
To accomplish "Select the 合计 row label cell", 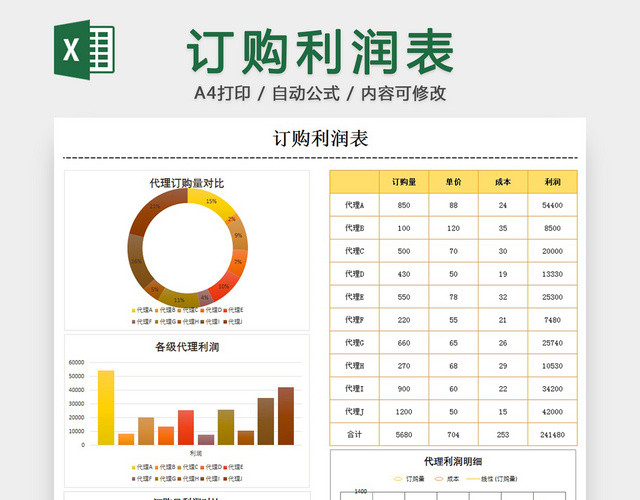I will (x=354, y=435).
